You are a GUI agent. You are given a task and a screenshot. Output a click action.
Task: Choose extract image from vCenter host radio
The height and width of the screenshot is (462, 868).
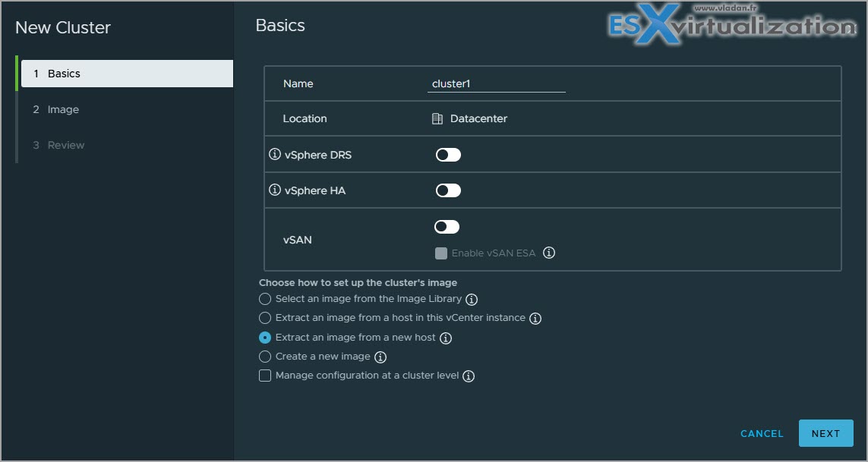coord(265,318)
